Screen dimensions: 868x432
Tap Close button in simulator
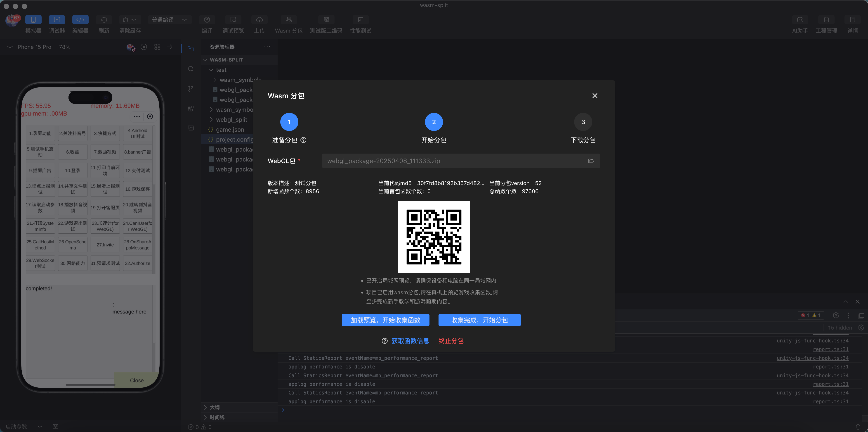(x=137, y=380)
